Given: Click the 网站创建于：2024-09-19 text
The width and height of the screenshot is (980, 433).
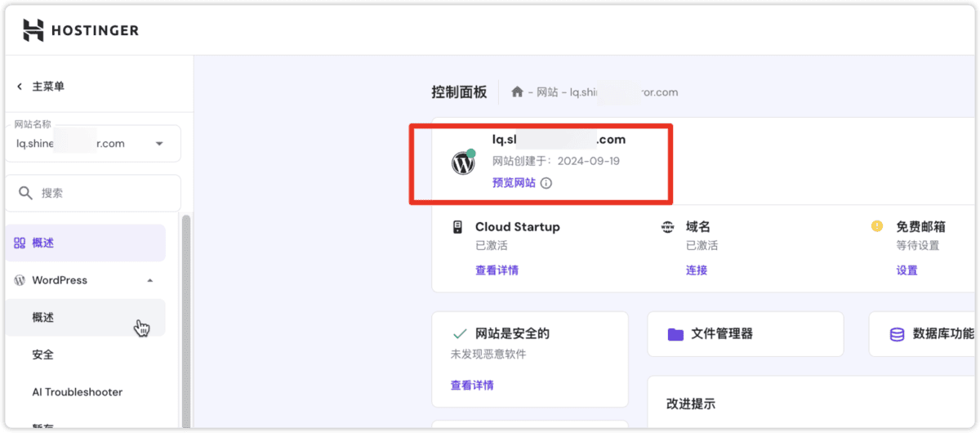Looking at the screenshot, I should click(555, 161).
